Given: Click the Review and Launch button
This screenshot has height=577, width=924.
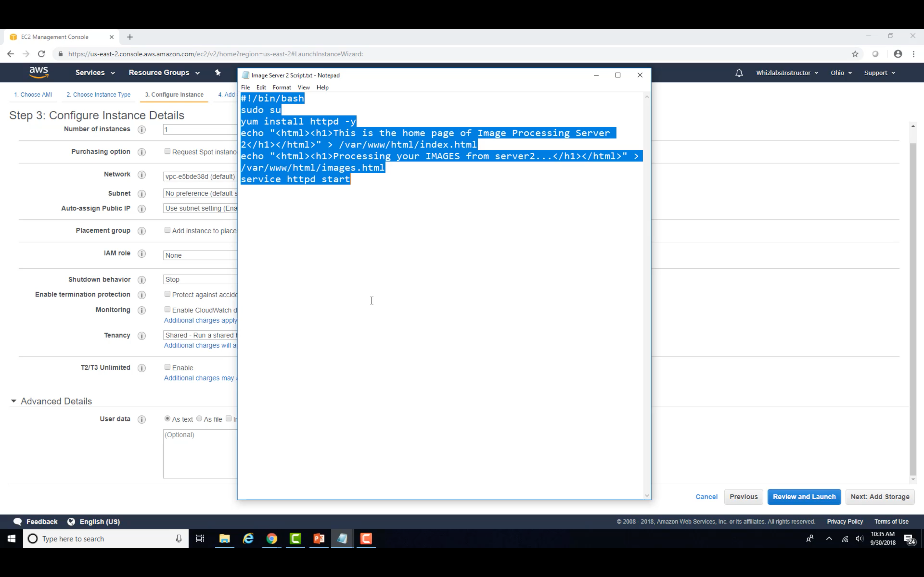Looking at the screenshot, I should tap(804, 496).
